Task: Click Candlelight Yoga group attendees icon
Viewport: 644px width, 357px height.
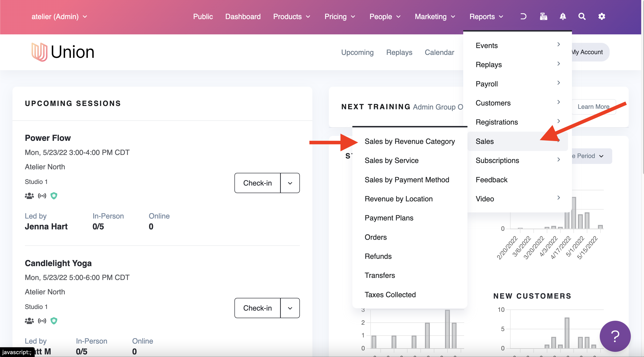Action: pyautogui.click(x=29, y=320)
